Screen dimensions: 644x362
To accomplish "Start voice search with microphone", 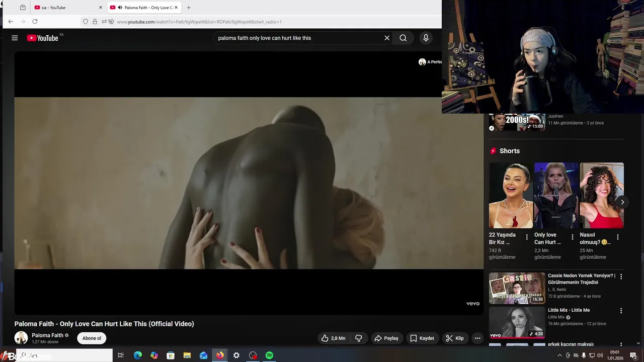I will point(426,38).
